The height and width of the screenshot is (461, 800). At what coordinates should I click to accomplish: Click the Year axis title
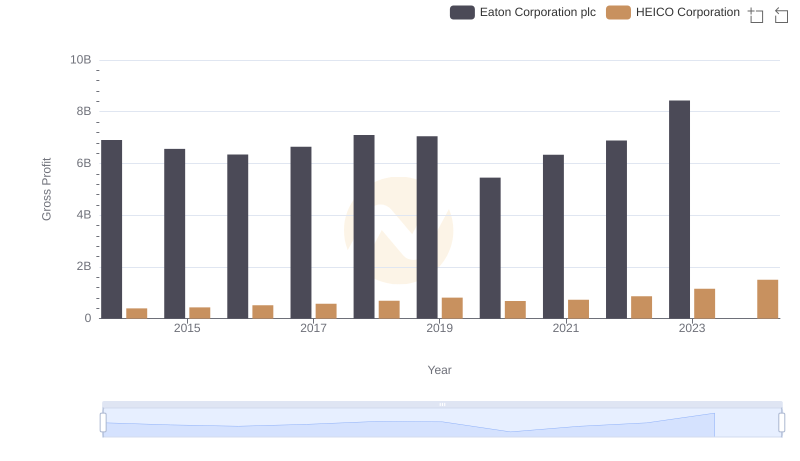(439, 370)
